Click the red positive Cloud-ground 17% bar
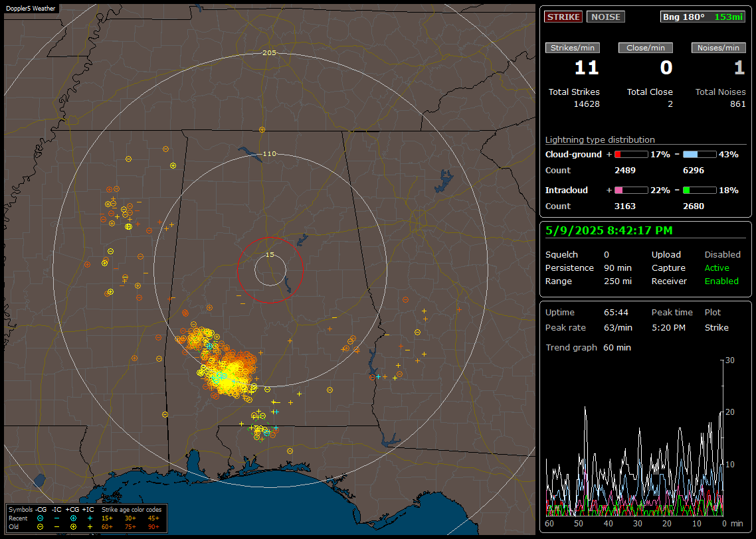This screenshot has height=539, width=756. click(631, 155)
